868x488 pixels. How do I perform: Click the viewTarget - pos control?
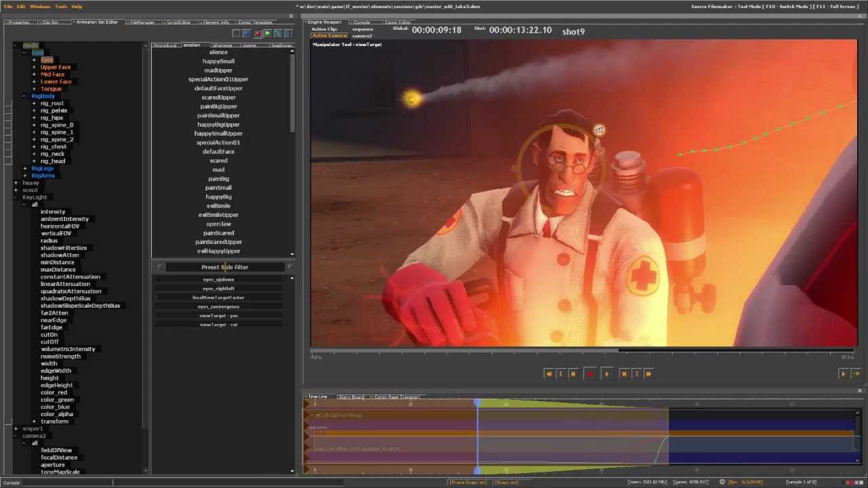tap(218, 316)
